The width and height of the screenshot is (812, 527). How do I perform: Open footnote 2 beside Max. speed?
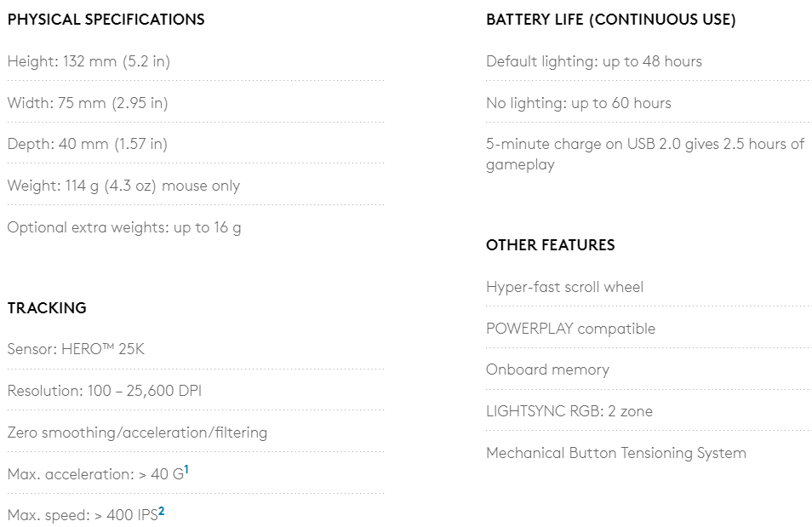tap(161, 510)
